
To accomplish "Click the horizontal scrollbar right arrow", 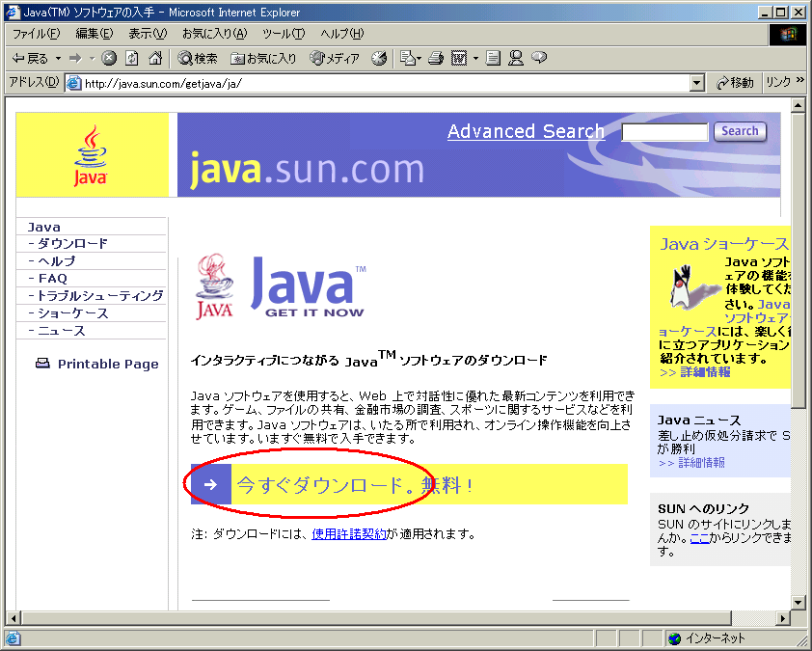I will pyautogui.click(x=783, y=618).
